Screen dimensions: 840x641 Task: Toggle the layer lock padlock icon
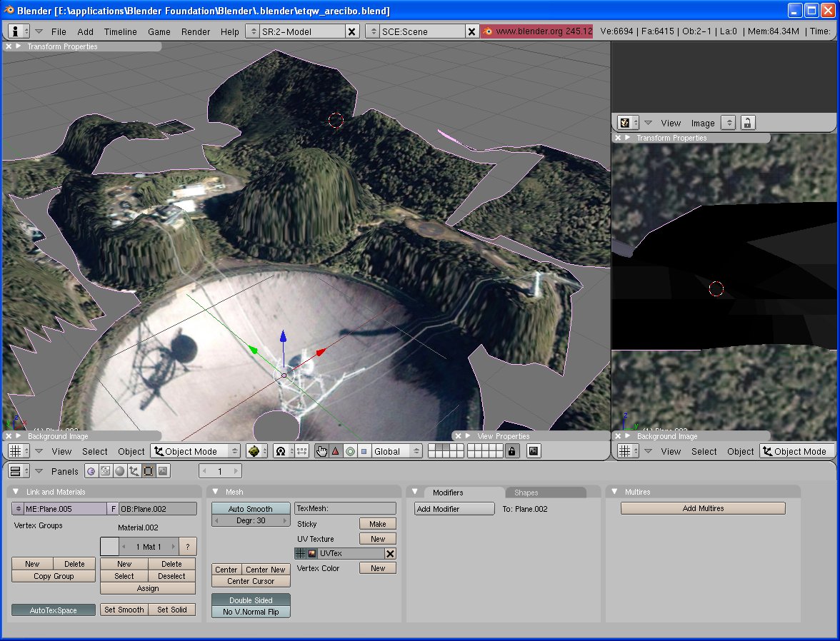[511, 451]
